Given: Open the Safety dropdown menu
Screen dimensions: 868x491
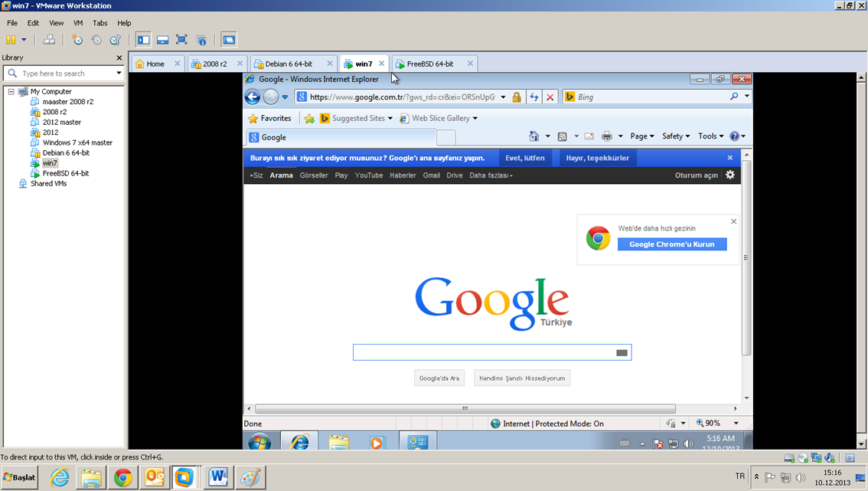Looking at the screenshot, I should (675, 136).
